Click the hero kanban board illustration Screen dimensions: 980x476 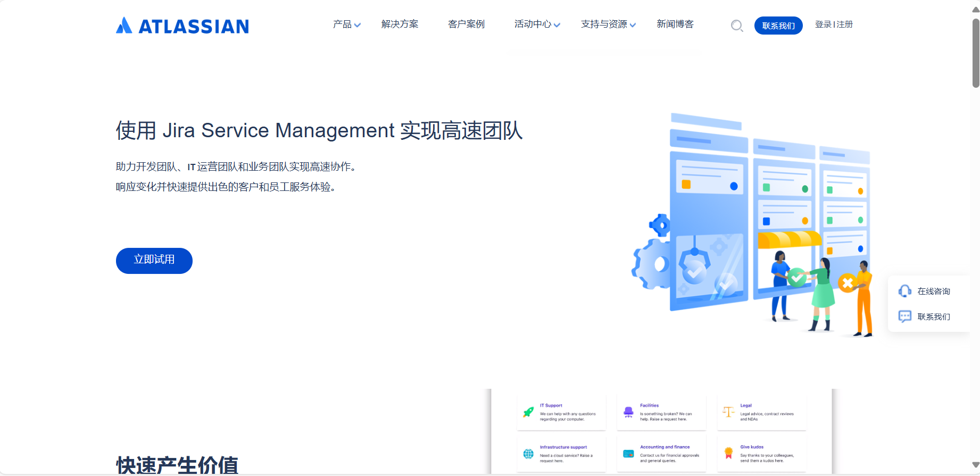coord(753,225)
